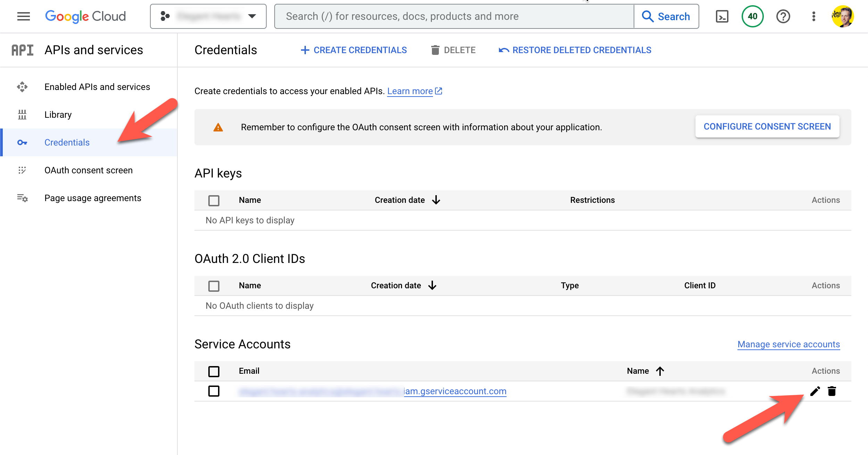868x455 pixels.
Task: Click the Client ID column header
Action: click(700, 286)
